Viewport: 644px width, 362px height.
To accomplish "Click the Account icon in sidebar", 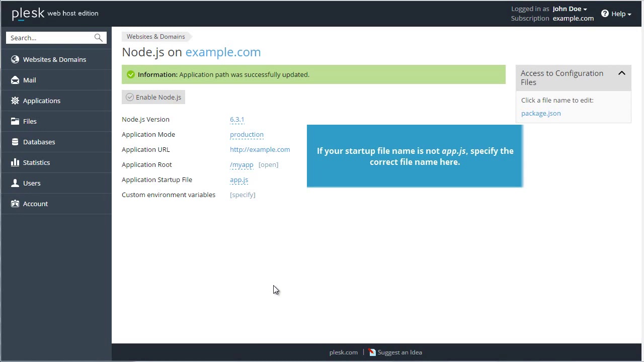I will [x=15, y=204].
